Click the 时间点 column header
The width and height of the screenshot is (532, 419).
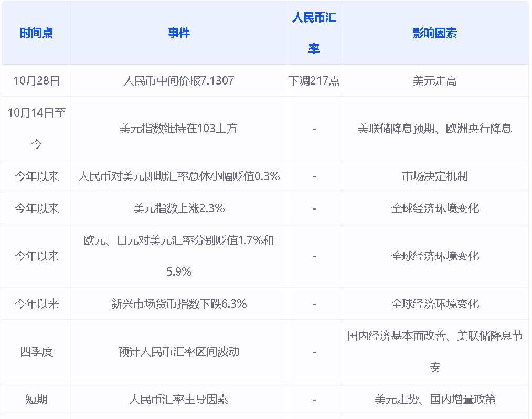tap(36, 33)
